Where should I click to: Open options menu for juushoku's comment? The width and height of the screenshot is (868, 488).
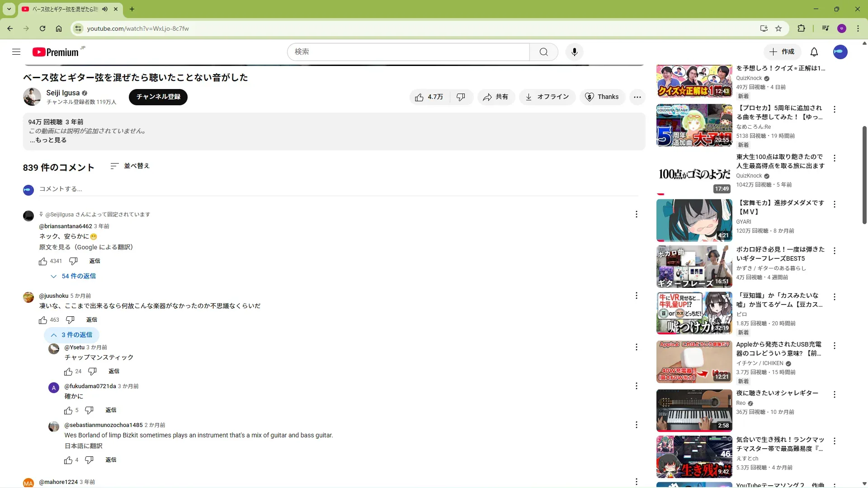636,296
